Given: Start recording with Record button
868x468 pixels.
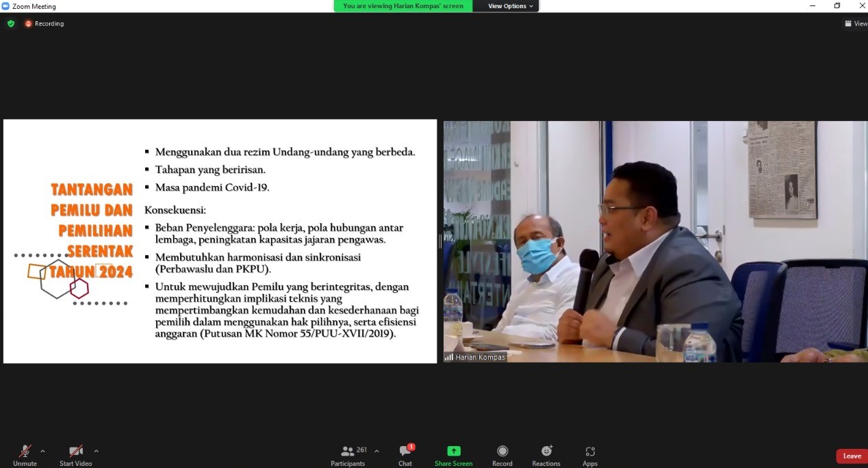Looking at the screenshot, I should (x=502, y=452).
